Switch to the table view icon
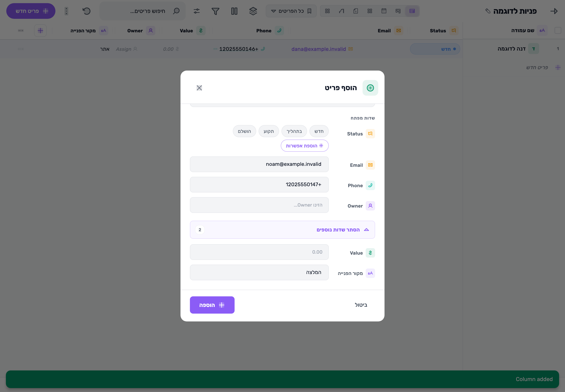The height and width of the screenshot is (392, 565). pyautogui.click(x=412, y=11)
